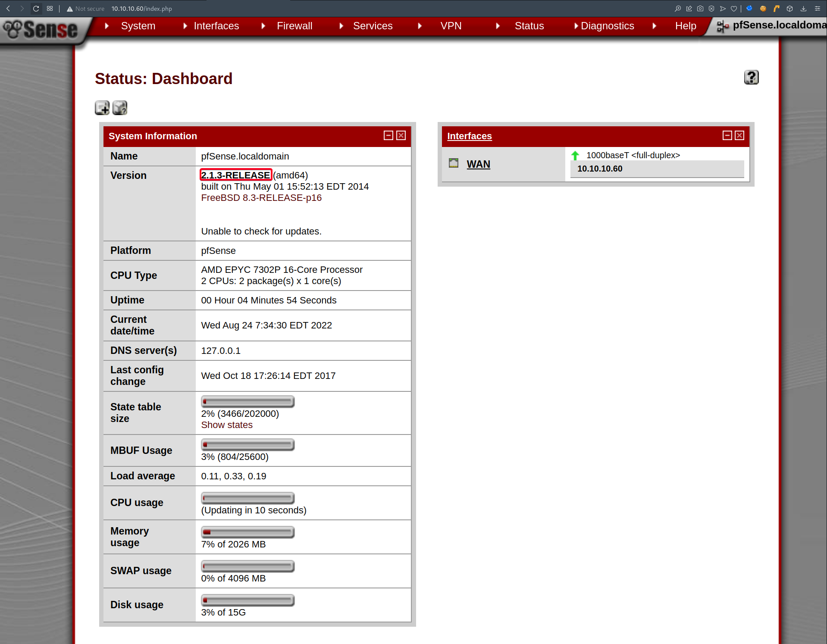Open the Interfaces widget title link

(469, 136)
